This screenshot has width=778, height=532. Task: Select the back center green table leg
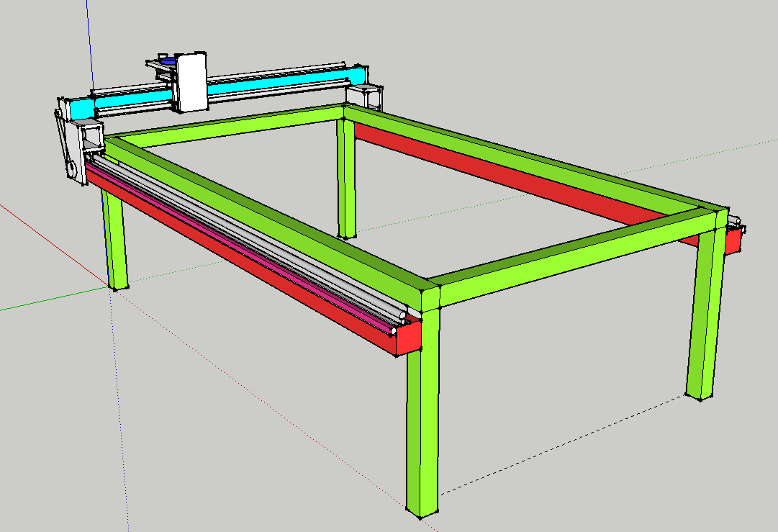tap(347, 180)
